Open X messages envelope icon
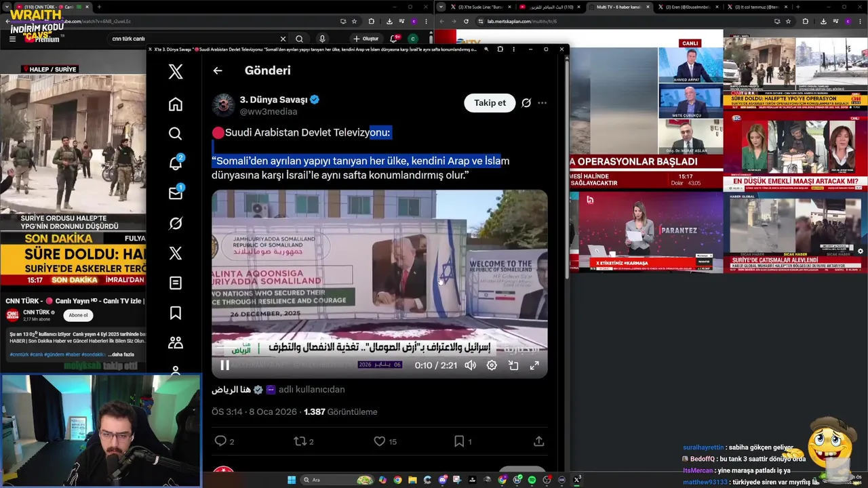This screenshot has width=868, height=488. coord(176,193)
